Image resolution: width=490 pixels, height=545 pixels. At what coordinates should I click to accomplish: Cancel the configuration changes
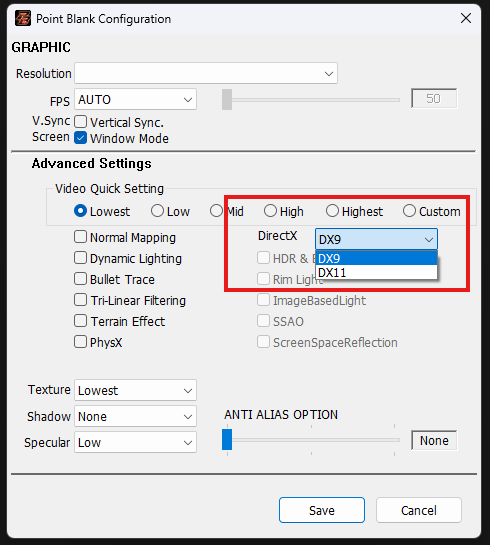[x=419, y=510]
